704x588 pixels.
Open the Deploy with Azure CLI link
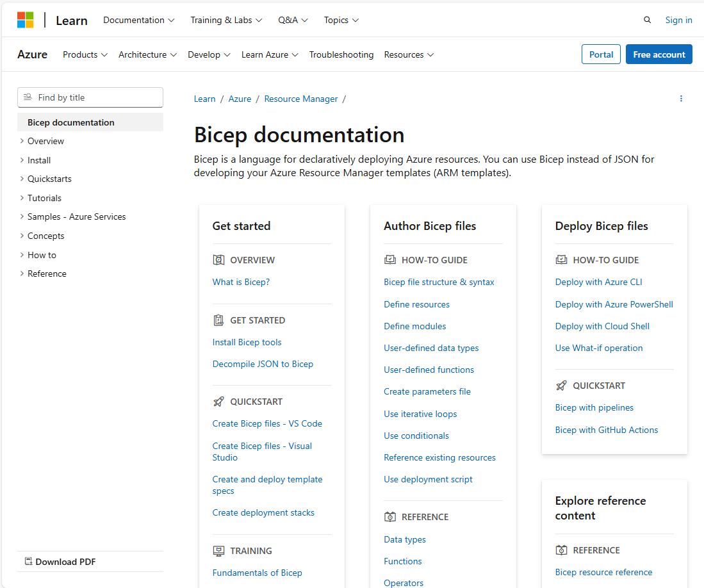click(x=598, y=282)
